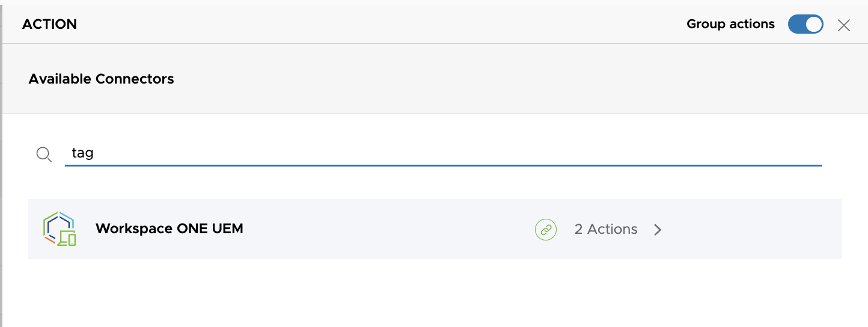
Task: Expand Workspace ONE UEM using right chevron
Action: coord(658,229)
